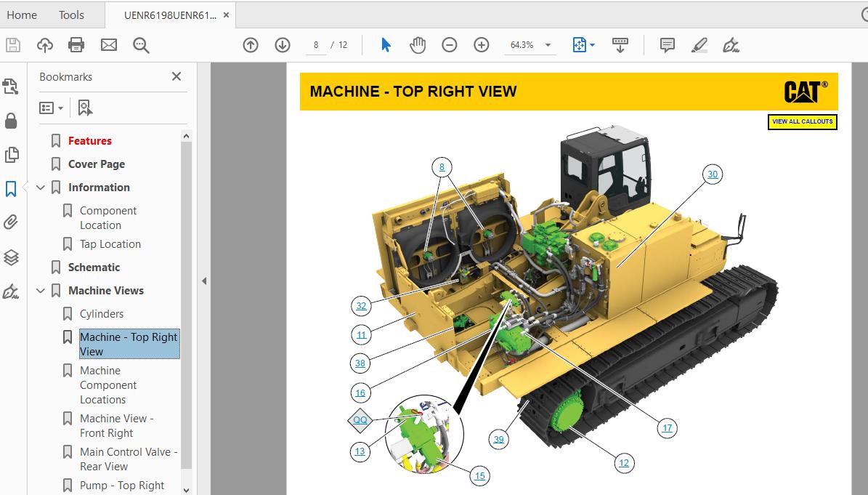Open the zoom level 64.3% dropdown
The height and width of the screenshot is (495, 868).
point(548,45)
